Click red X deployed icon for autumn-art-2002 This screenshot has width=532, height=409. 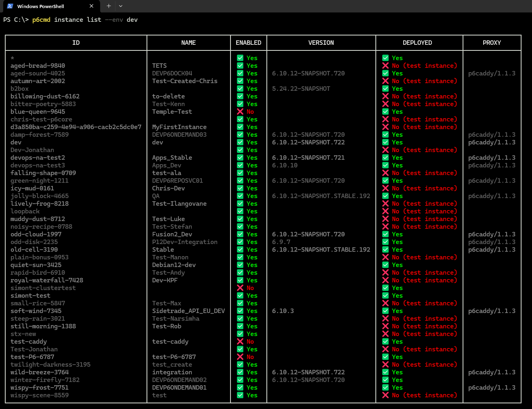coord(385,81)
